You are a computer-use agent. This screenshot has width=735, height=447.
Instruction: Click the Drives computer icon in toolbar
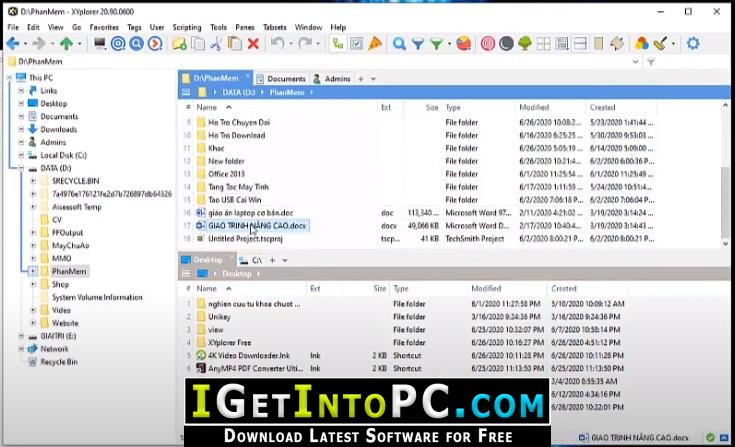99,44
